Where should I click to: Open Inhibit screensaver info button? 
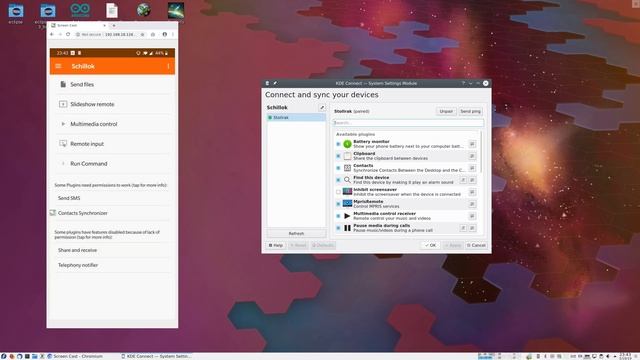(x=472, y=192)
